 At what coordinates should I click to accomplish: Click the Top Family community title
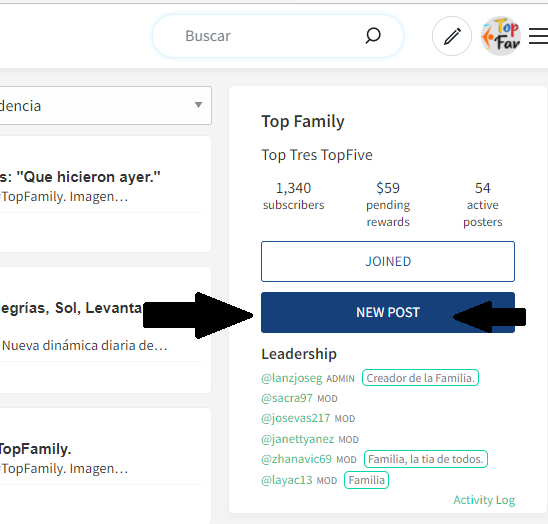coord(303,122)
